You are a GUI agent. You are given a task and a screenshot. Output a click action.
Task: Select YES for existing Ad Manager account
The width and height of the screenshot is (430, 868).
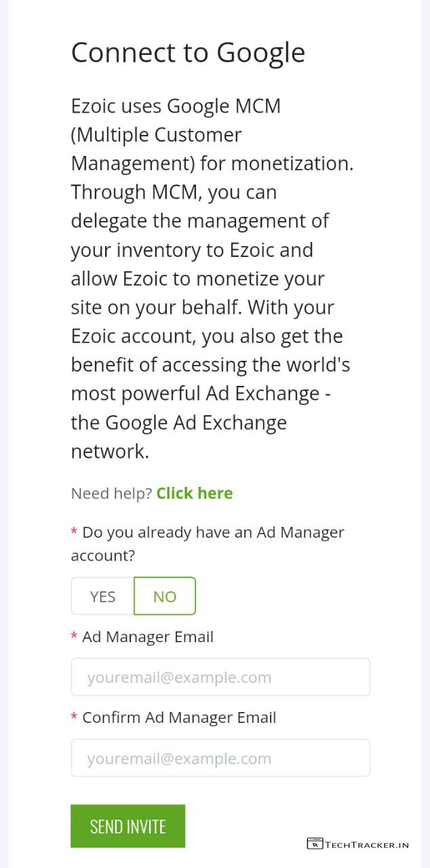pyautogui.click(x=102, y=596)
